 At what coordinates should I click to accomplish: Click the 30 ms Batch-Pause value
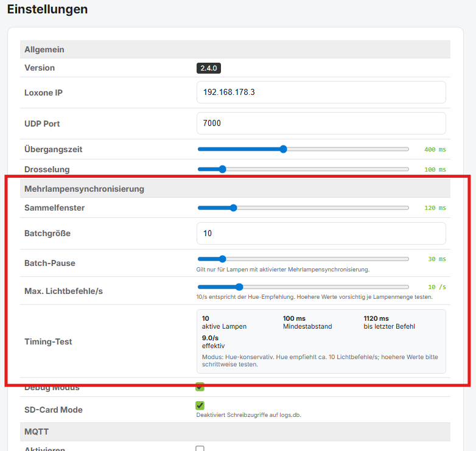[437, 259]
